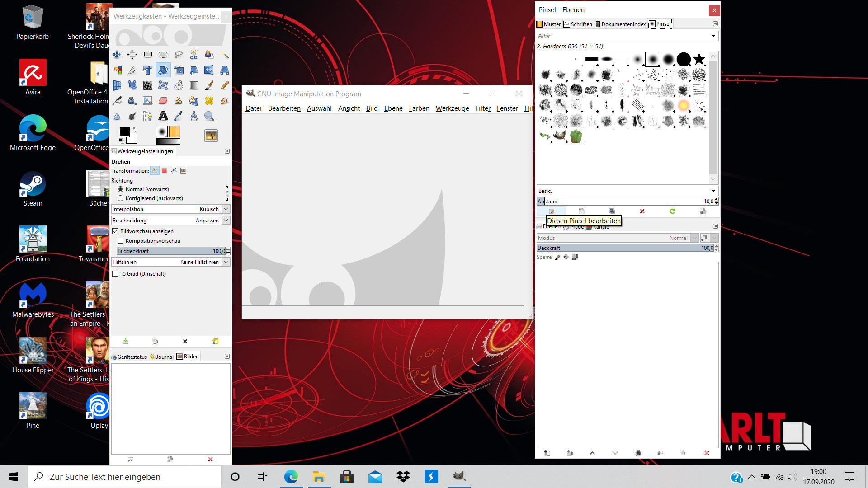Switch to the Schriften tab

(578, 24)
